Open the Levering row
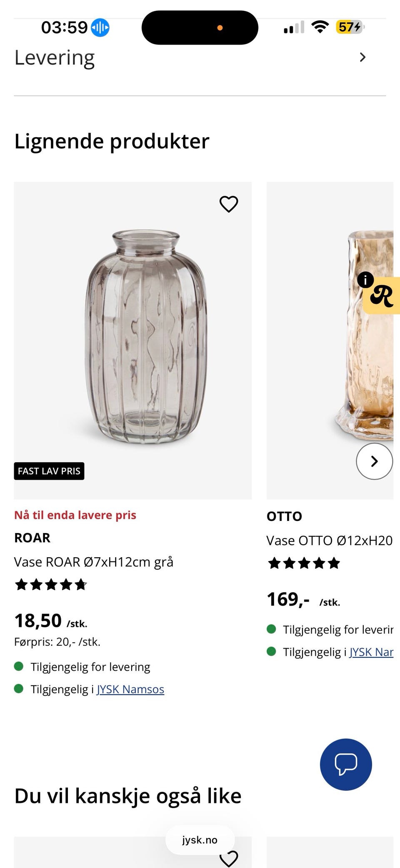 (x=200, y=58)
